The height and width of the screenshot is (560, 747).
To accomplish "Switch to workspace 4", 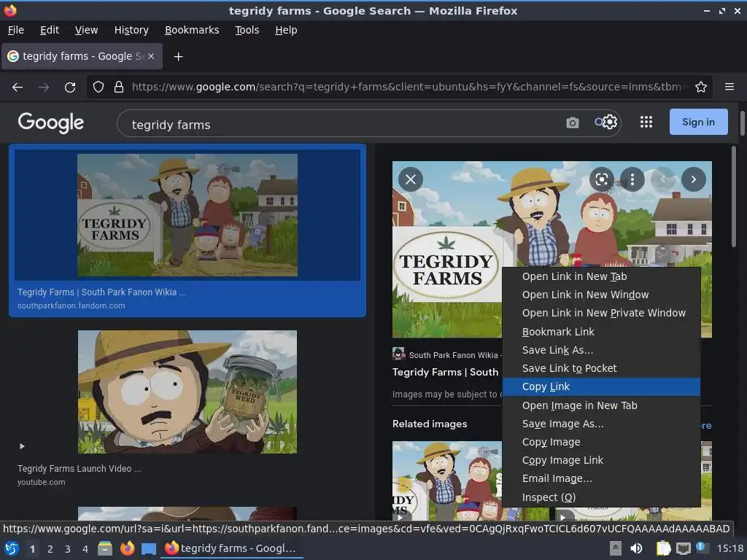I will coord(85,548).
